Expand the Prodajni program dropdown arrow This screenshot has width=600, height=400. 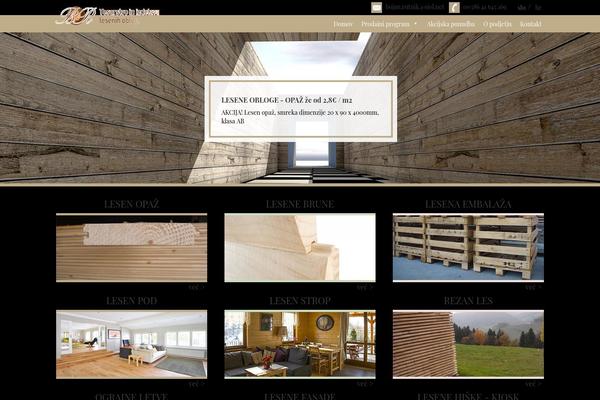click(x=415, y=24)
